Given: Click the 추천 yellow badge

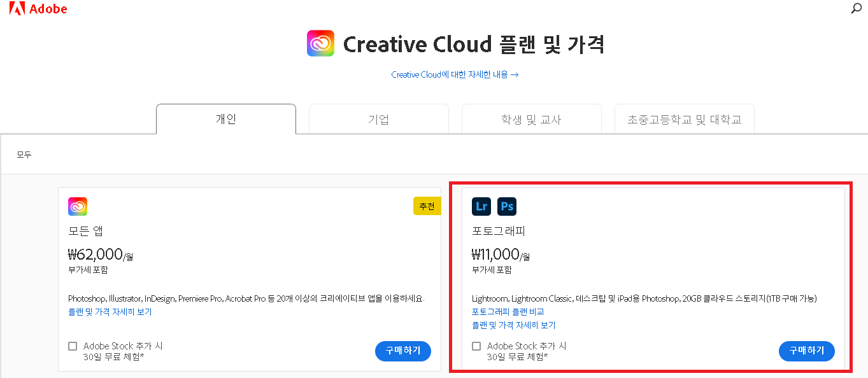Looking at the screenshot, I should click(x=427, y=206).
